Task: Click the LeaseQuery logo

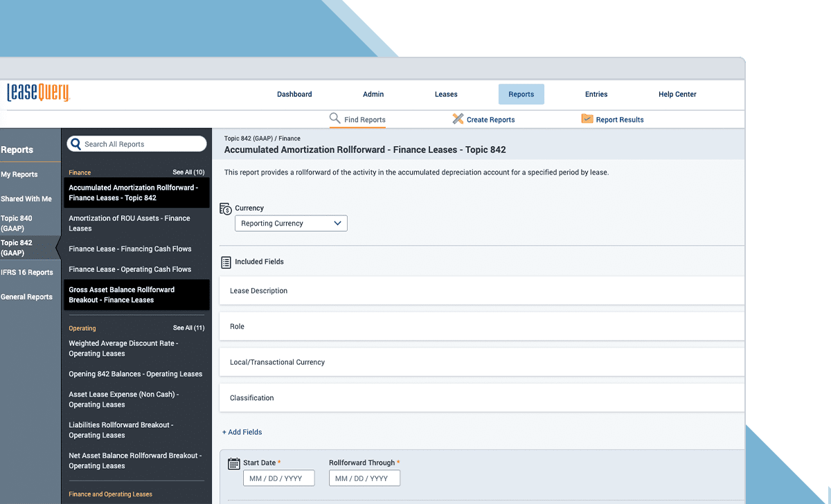Action: pos(37,91)
